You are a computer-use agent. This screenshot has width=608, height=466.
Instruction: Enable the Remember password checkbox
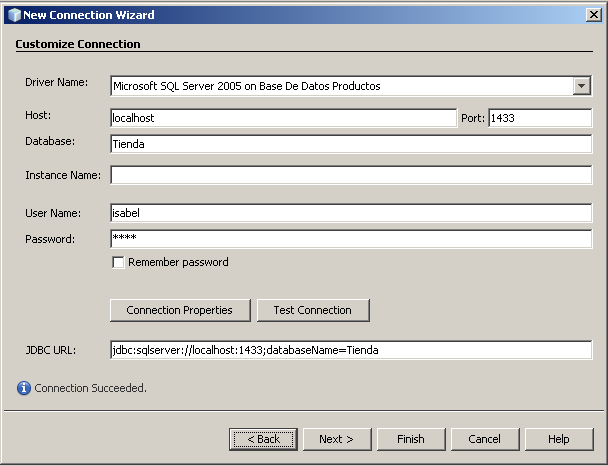tap(118, 262)
